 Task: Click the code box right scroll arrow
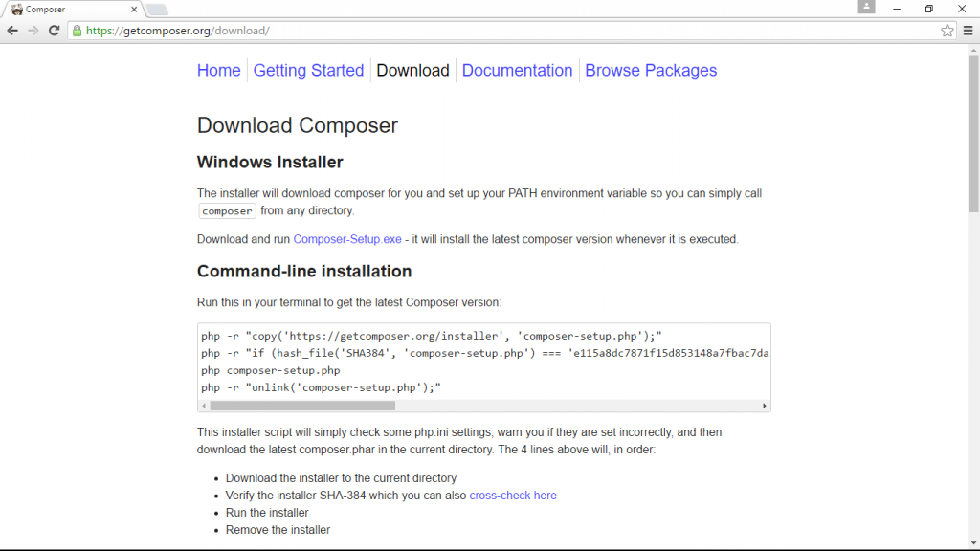point(765,406)
